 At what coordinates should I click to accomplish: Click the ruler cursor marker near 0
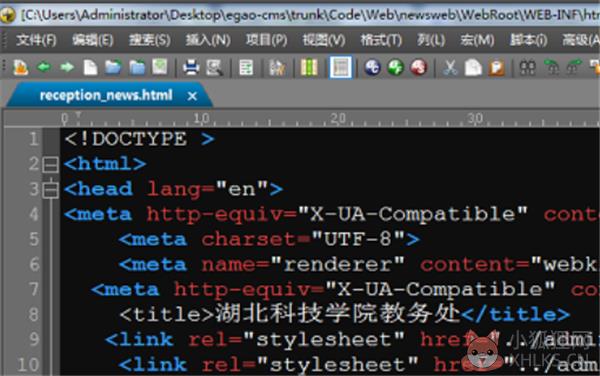point(78,115)
